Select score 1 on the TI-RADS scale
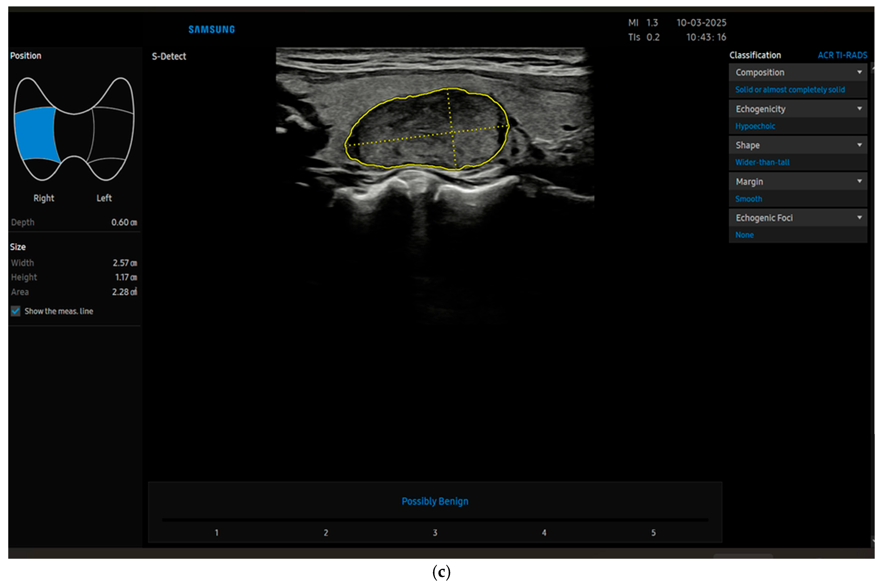The image size is (885, 588). (x=216, y=532)
